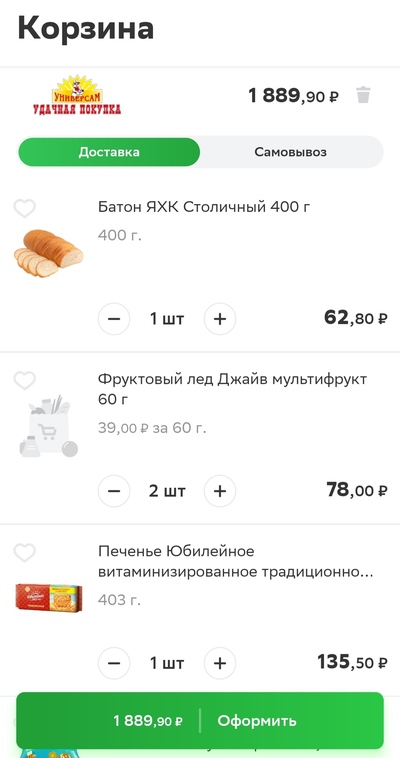
Task: Open the Батон bread product image
Action: pos(48,253)
